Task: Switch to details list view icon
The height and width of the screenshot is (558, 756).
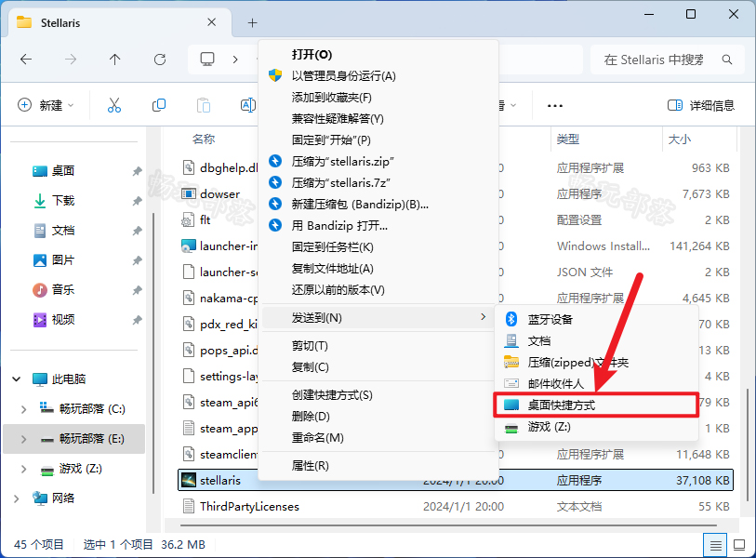Action: (715, 546)
